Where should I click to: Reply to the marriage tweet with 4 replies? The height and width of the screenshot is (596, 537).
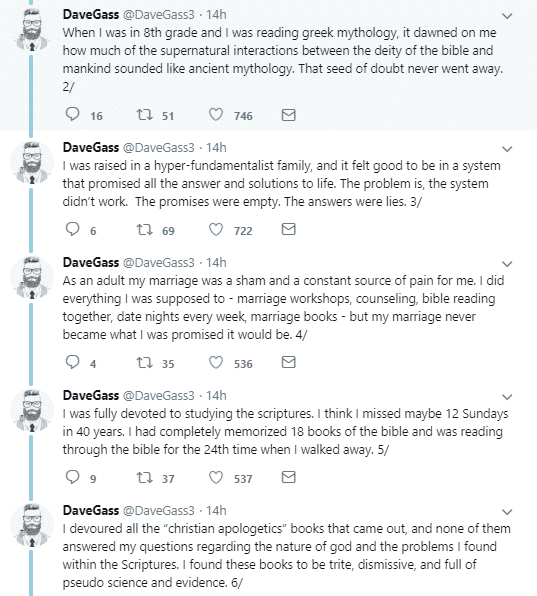[x=72, y=362]
